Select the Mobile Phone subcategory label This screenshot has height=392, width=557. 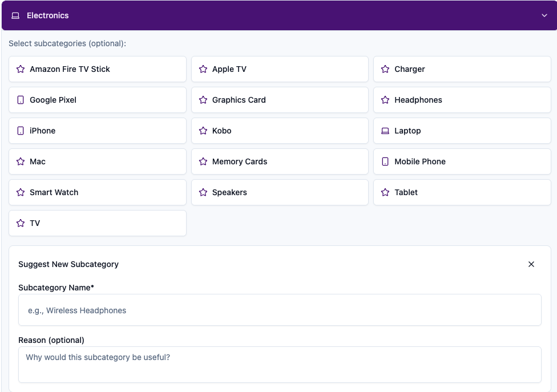420,162
